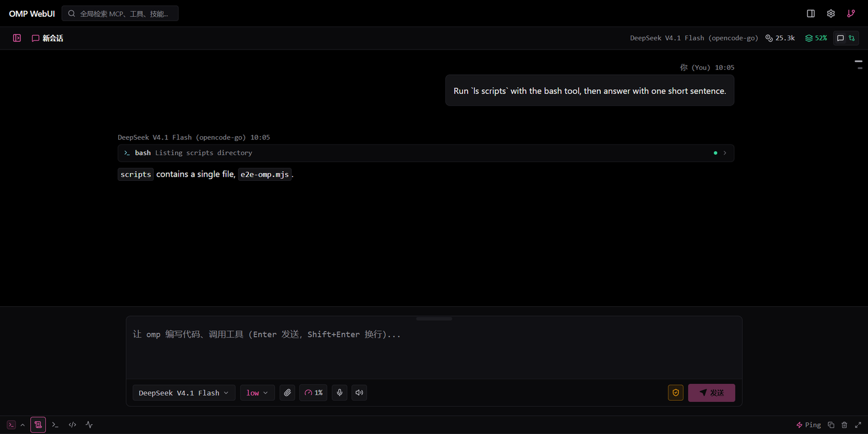Click the 1% gauge usage button
Screen dimensions: 868x434
[x=313, y=393]
